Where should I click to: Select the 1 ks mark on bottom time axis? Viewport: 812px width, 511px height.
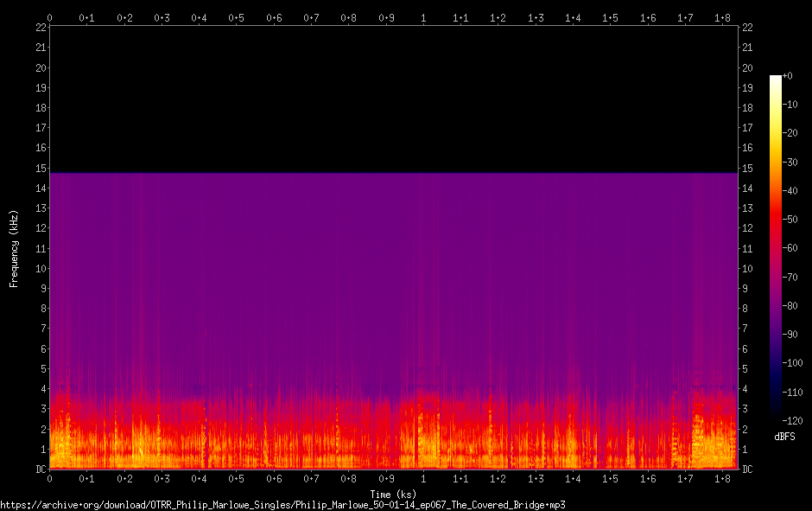[422, 478]
